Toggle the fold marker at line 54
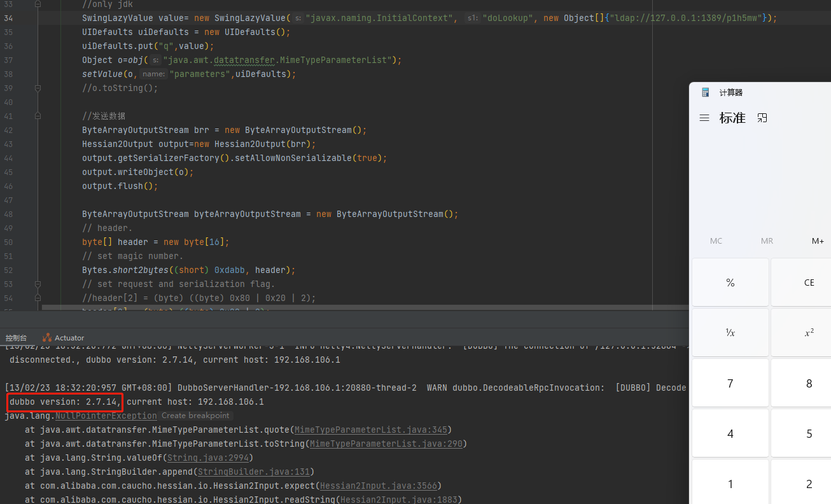This screenshot has height=504, width=831. (x=38, y=298)
